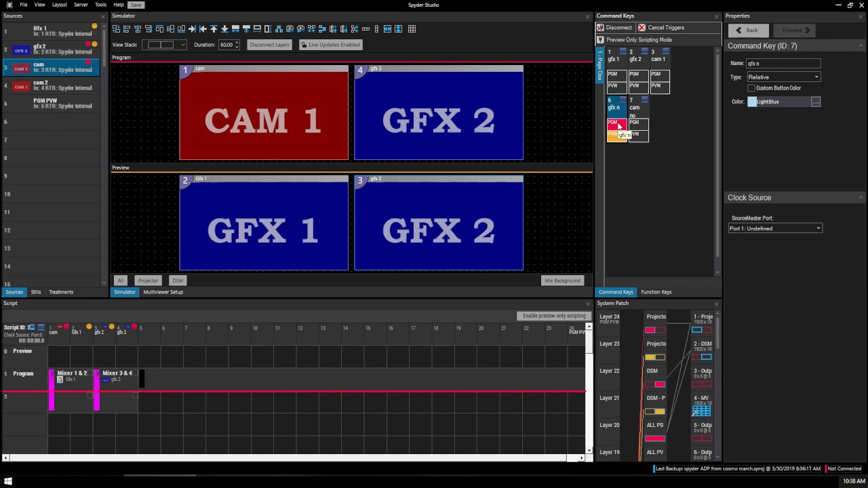Viewport: 868px width, 488px height.
Task: Click the move-left-to-edge arrow icon in Simulator toolbar
Action: point(203,29)
